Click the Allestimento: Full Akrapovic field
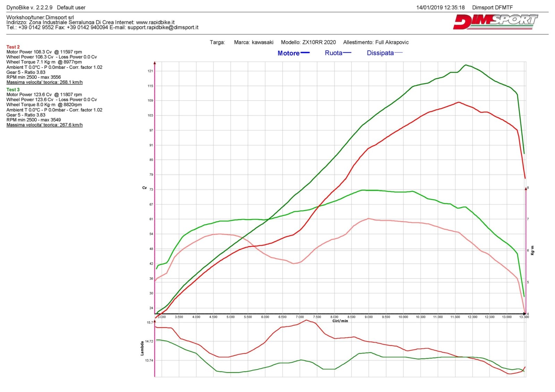This screenshot has height=392, width=555. [376, 42]
